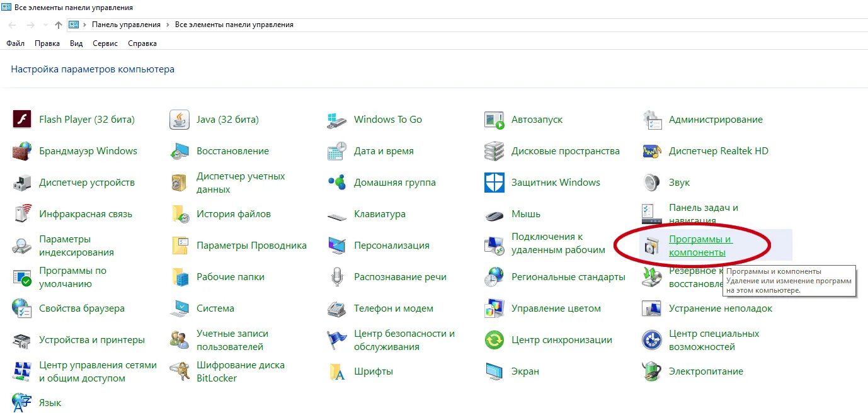Image resolution: width=868 pixels, height=418 pixels.
Task: Open Шифрование диска BitLocker link
Action: point(241,371)
